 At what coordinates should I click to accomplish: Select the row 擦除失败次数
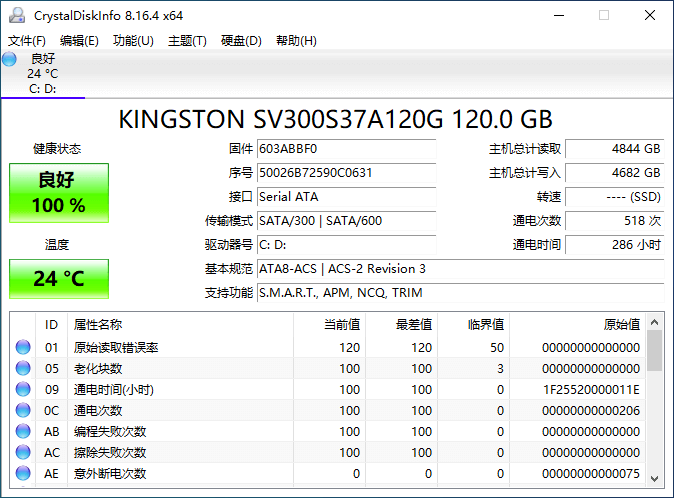click(x=328, y=452)
